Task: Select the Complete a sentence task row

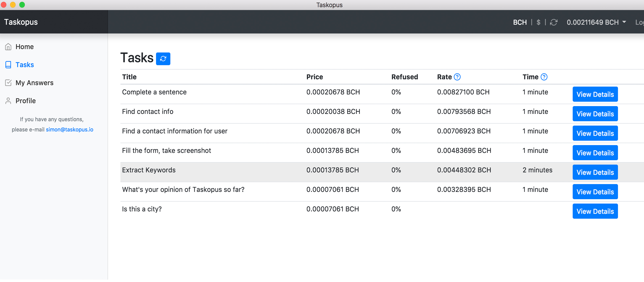Action: tap(154, 92)
